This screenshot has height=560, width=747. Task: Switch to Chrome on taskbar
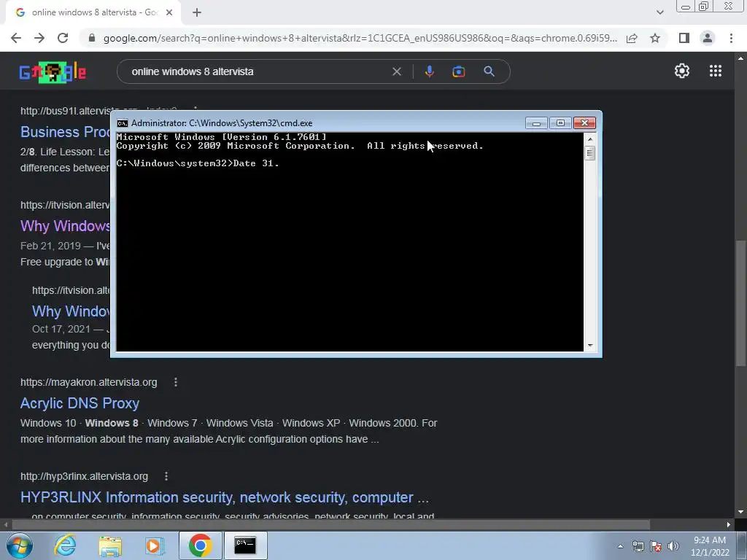coord(200,545)
